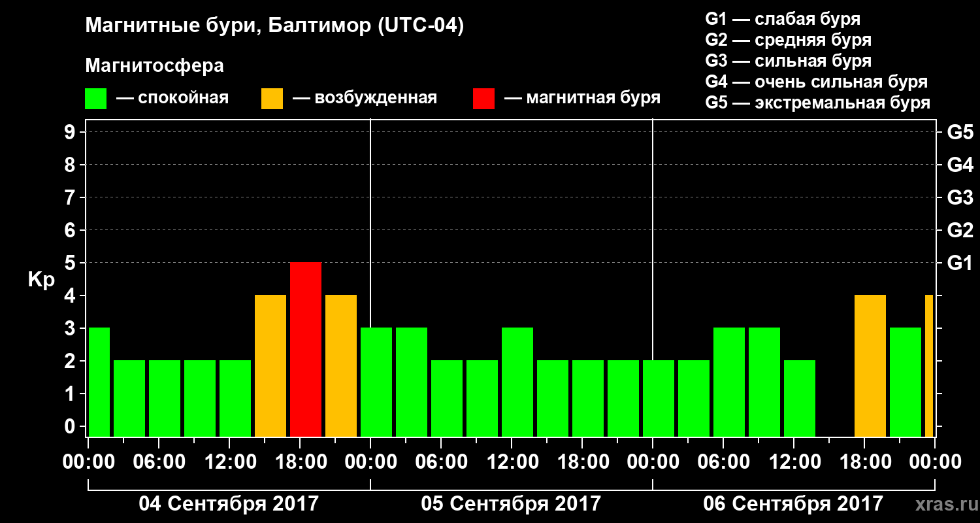Click the 'Магнитосфера' heading
This screenshot has width=980, height=523.
coord(154,66)
